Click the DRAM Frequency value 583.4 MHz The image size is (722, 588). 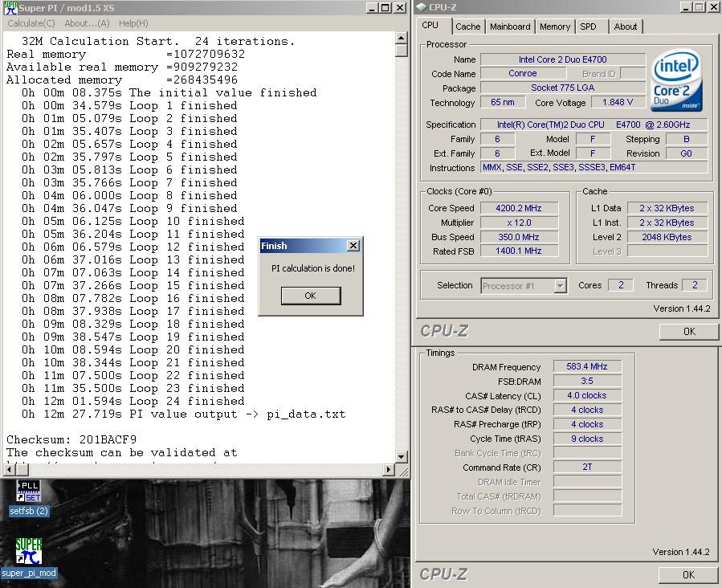[587, 366]
